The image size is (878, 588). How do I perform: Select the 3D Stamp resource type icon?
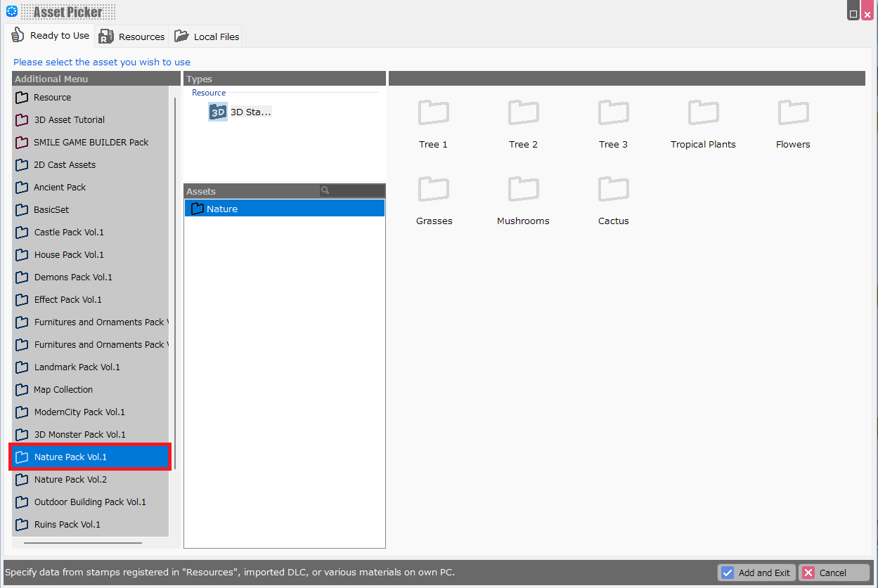[x=218, y=112]
